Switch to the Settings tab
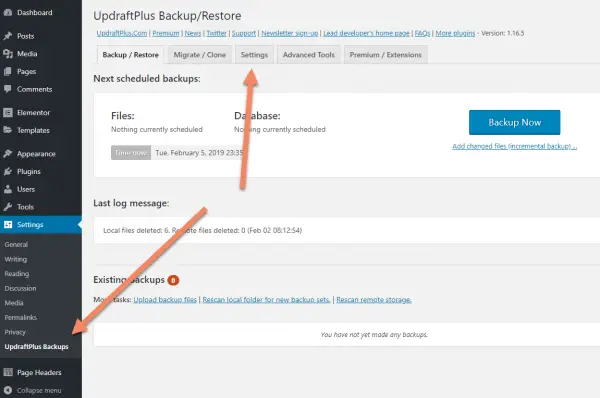 pyautogui.click(x=254, y=55)
